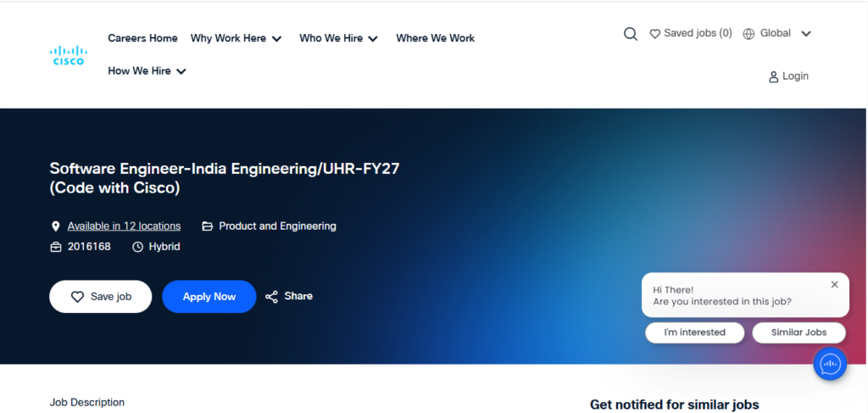
Task: Click the location pin icon
Action: (55, 226)
